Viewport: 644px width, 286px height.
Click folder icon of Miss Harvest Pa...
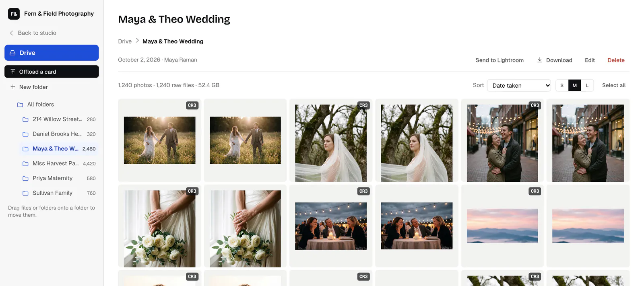click(x=25, y=164)
